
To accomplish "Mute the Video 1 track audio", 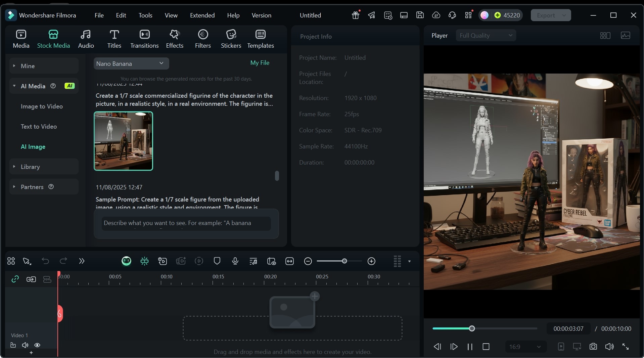I will coord(25,345).
